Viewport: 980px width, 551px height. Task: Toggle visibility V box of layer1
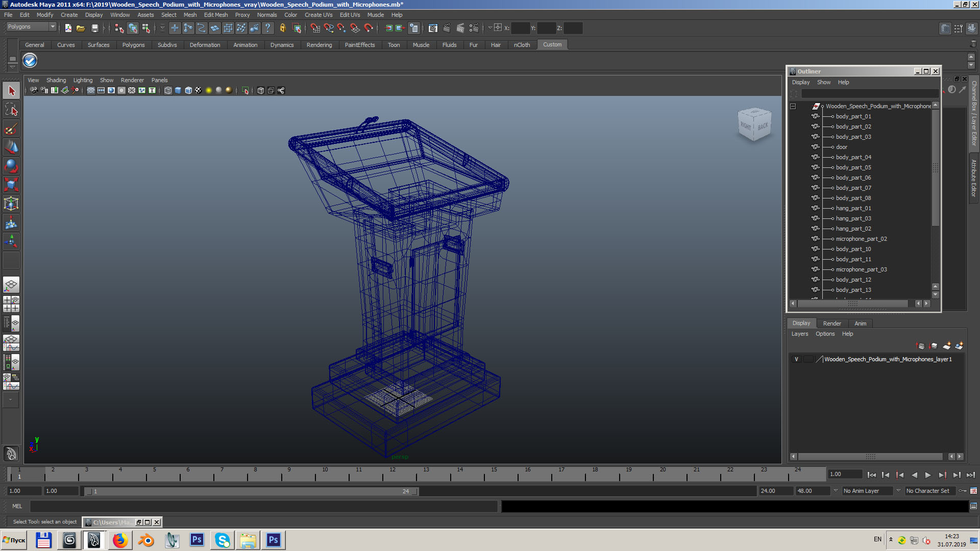pyautogui.click(x=796, y=359)
